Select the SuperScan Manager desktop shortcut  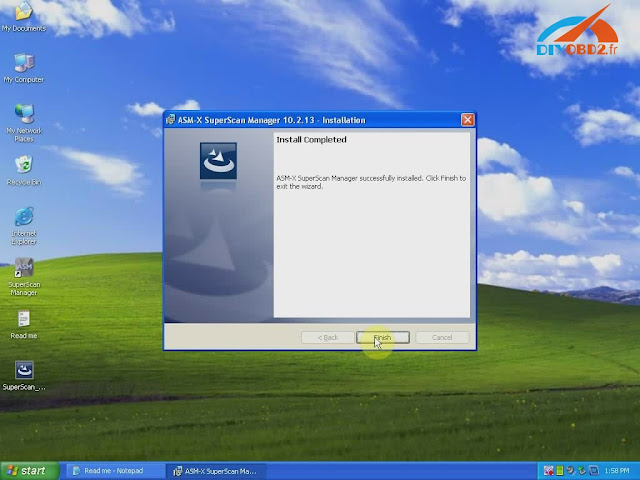pos(24,277)
